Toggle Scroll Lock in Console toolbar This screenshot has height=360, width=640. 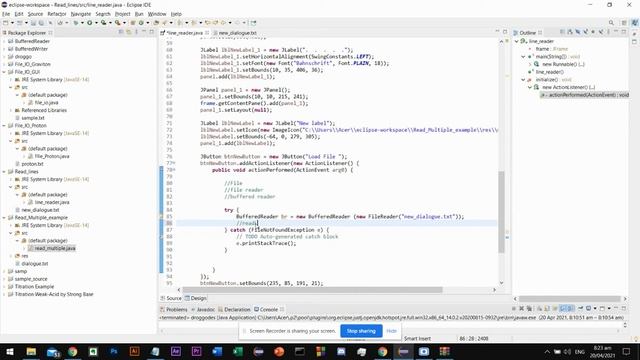click(x=547, y=309)
